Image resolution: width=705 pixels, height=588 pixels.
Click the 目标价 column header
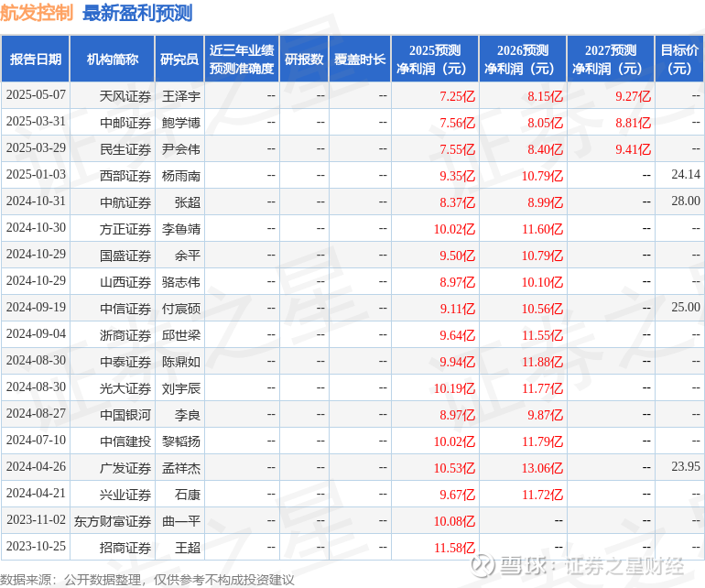(679, 59)
